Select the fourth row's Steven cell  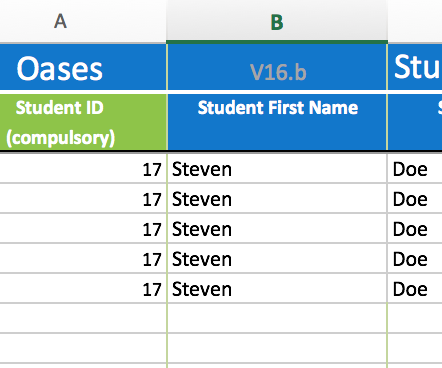click(x=277, y=258)
